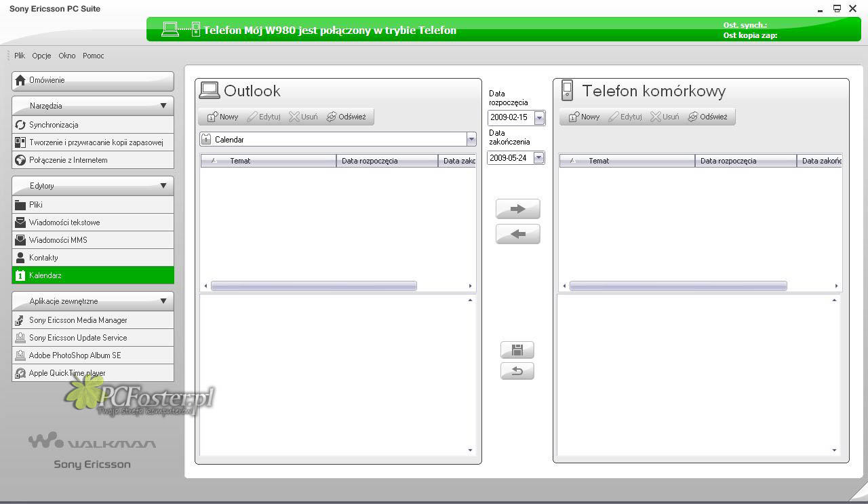Sort Outlook list by Data zakończenia column
Image resolution: width=868 pixels, height=504 pixels.
coord(458,161)
